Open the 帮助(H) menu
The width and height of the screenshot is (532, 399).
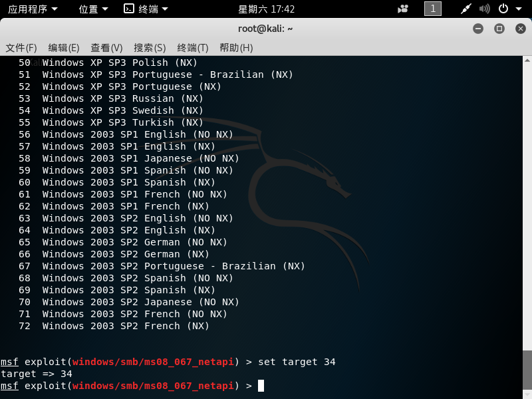(236, 48)
